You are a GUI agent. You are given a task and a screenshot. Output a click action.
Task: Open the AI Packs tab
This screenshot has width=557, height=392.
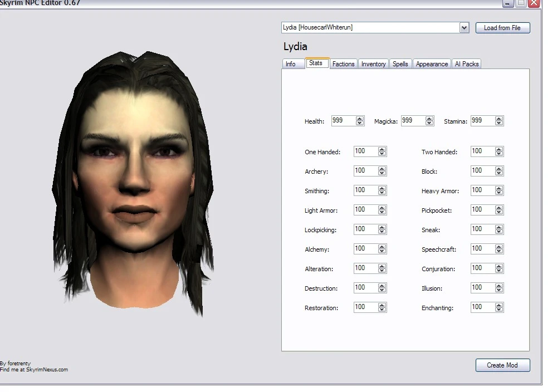[467, 64]
